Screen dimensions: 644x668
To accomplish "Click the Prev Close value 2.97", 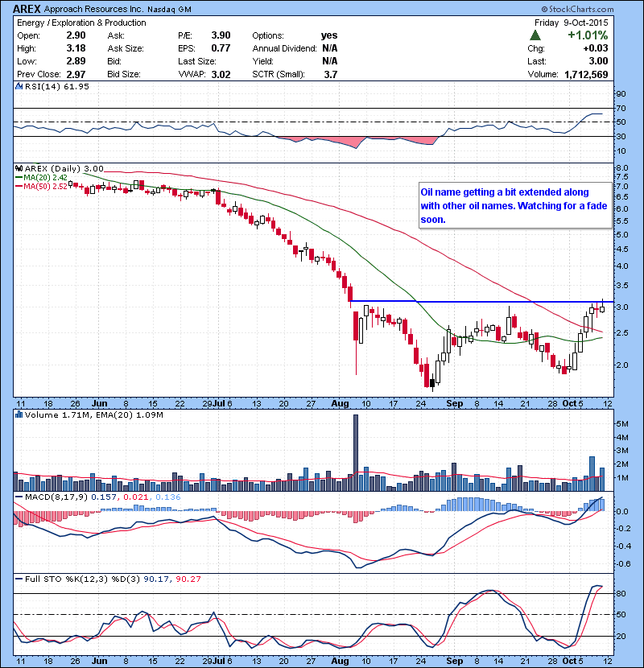I will (76, 74).
